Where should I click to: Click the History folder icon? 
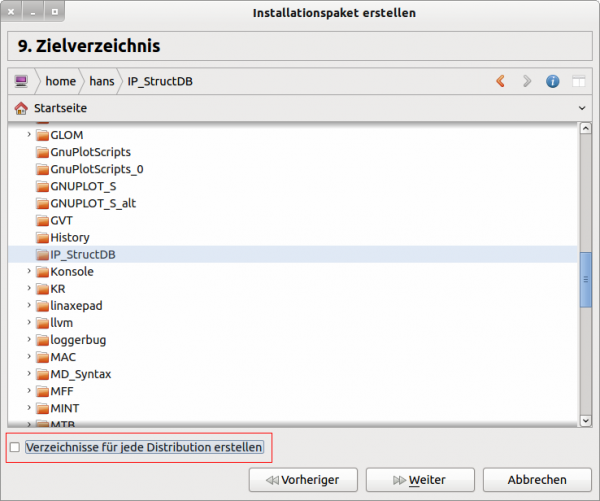(42, 237)
